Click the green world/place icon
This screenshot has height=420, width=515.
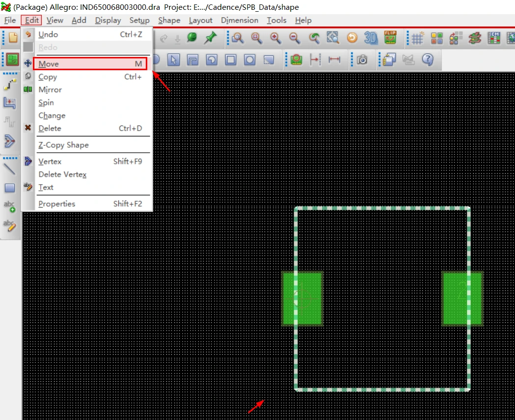tap(192, 37)
